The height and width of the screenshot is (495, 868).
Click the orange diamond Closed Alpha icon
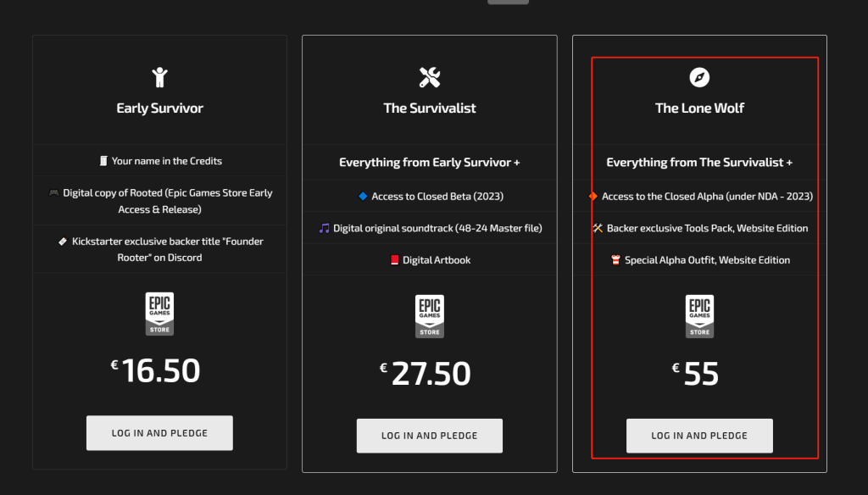click(x=593, y=196)
